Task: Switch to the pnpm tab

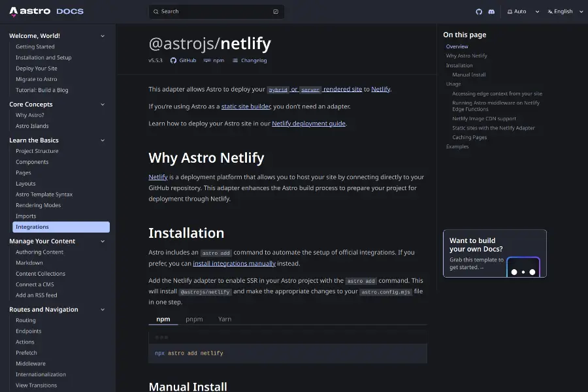Action: tap(194, 319)
